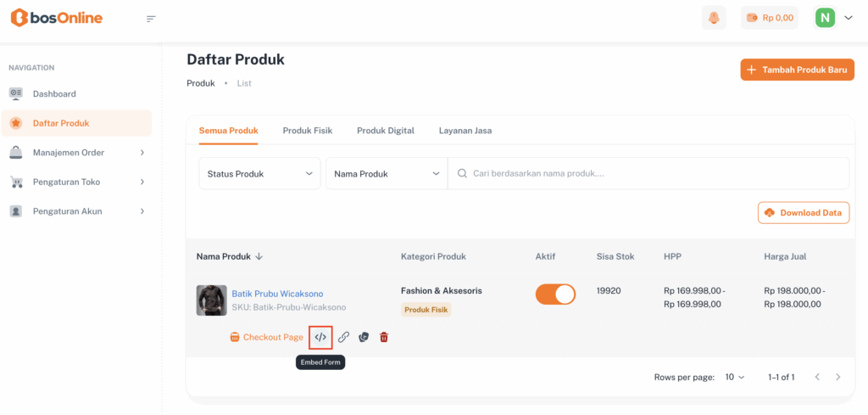Viewport: 868px width, 415px height.
Task: Collapse sidebar with hamburger menu icon
Action: (x=151, y=19)
